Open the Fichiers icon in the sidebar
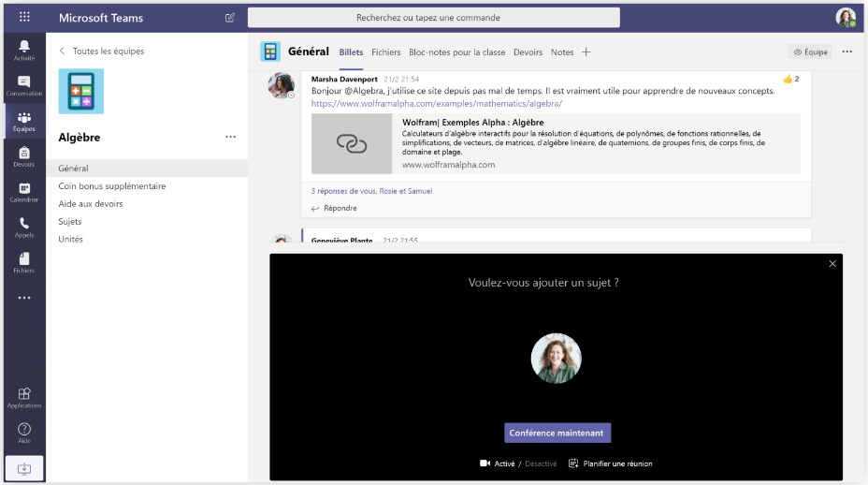The image size is (868, 485). (x=23, y=263)
